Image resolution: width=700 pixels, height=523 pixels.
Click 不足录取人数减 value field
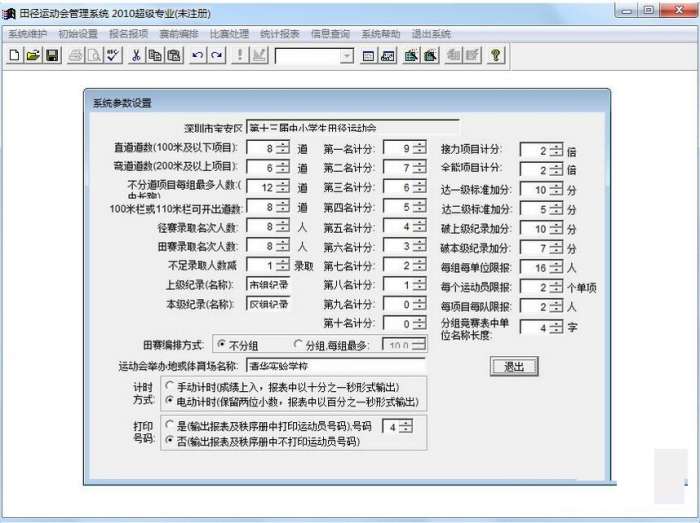tap(261, 265)
